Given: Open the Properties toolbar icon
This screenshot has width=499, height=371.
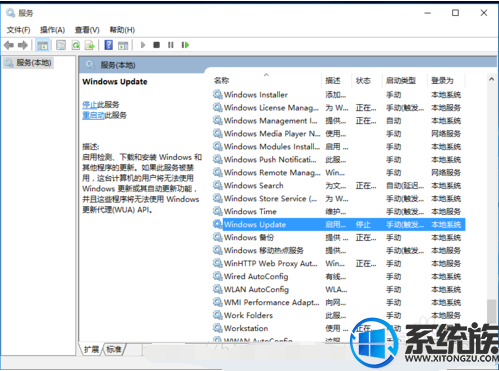Looking at the screenshot, I should point(61,45).
